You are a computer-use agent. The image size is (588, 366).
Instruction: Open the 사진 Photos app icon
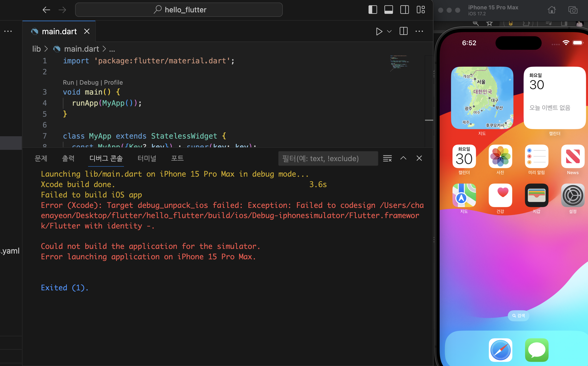[500, 156]
